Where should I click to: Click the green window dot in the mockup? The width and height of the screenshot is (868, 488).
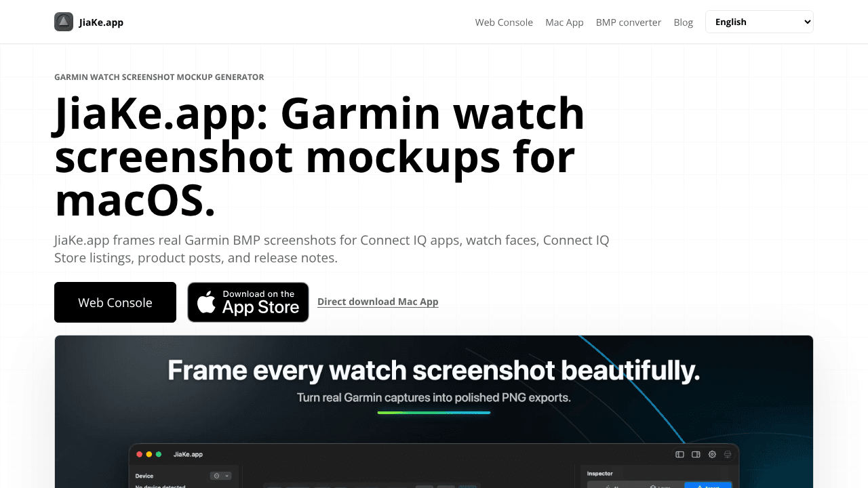point(159,454)
